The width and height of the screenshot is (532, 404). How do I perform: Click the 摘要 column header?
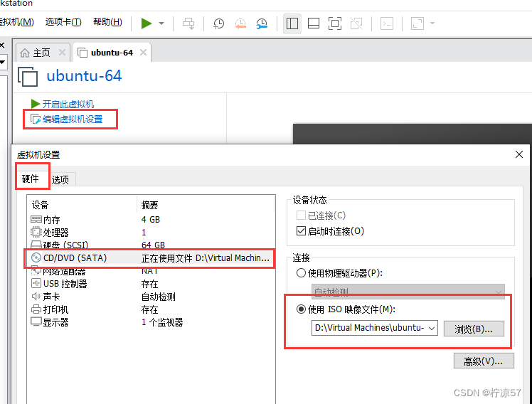click(x=149, y=205)
